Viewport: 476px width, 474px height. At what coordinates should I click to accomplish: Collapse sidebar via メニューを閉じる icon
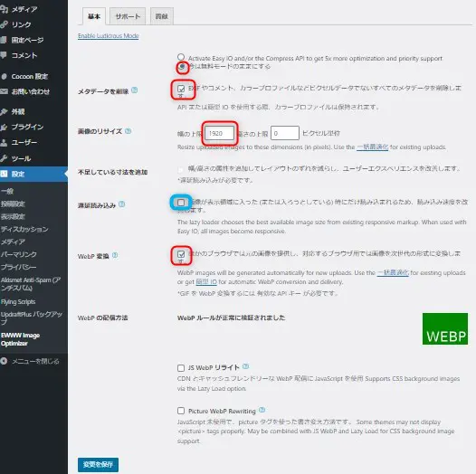click(4, 361)
